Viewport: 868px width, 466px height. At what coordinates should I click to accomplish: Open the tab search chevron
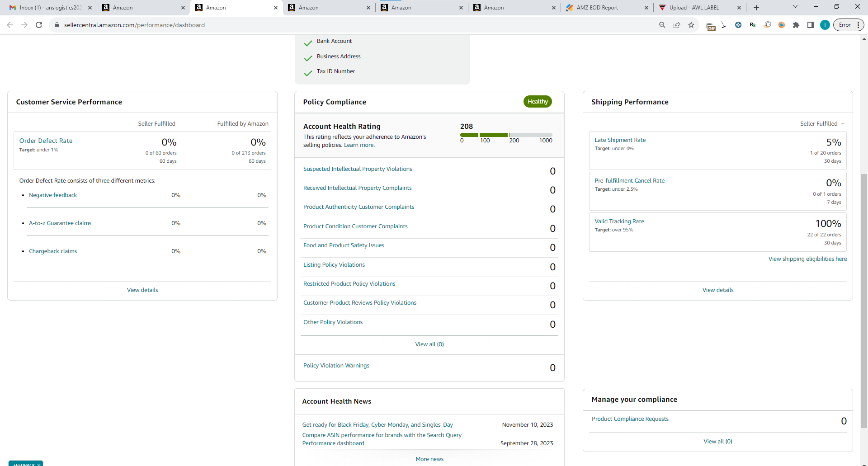point(795,7)
